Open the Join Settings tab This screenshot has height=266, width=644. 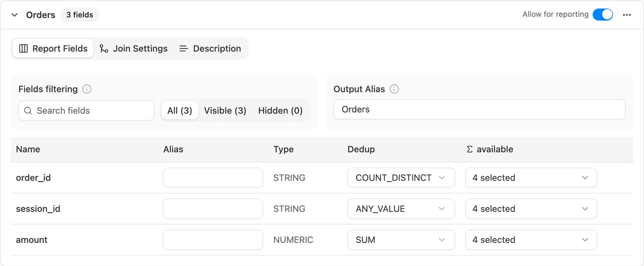coord(134,49)
